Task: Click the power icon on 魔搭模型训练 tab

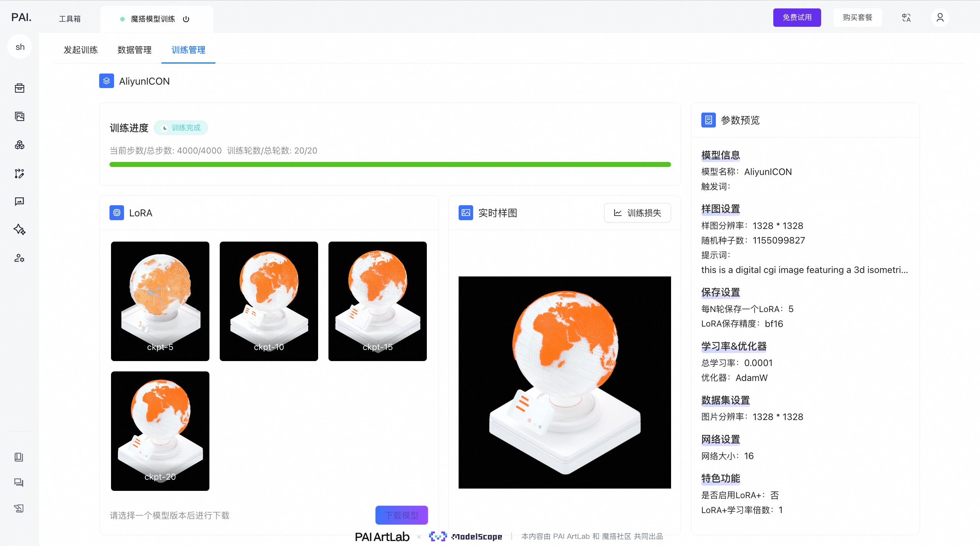Action: (x=186, y=19)
